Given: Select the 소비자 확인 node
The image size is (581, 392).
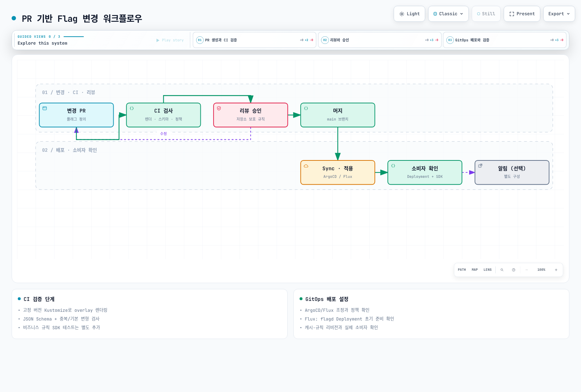Looking at the screenshot, I should coord(425,172).
